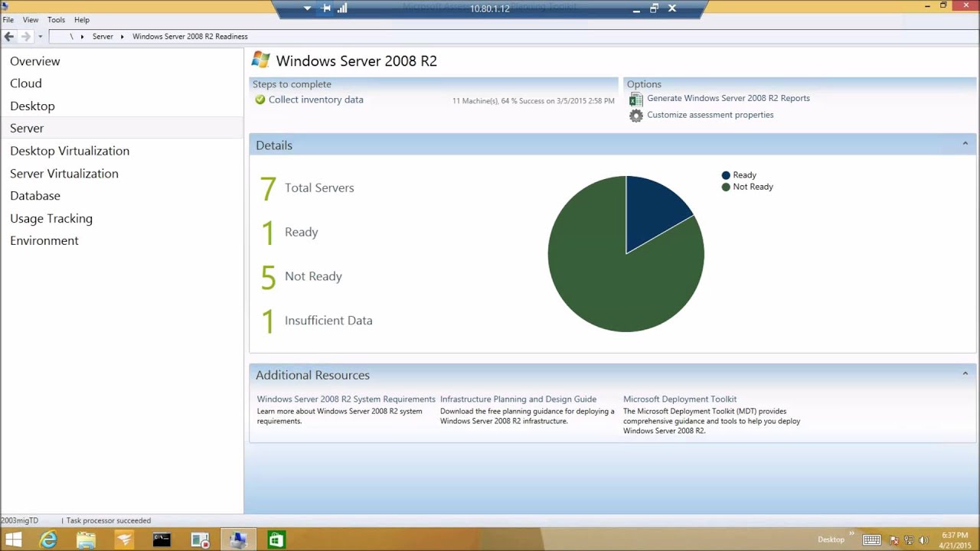Open the Desktop Virtualization section
The height and width of the screenshot is (551, 980).
click(70, 151)
